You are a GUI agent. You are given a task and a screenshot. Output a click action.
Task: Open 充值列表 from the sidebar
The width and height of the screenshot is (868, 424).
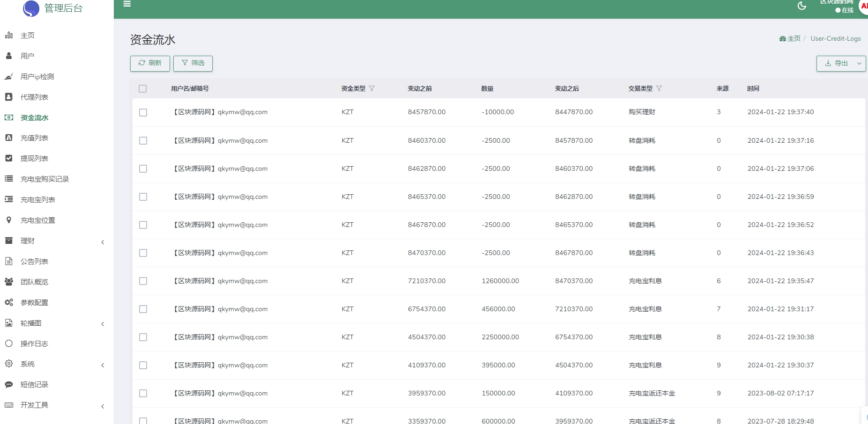click(x=34, y=138)
